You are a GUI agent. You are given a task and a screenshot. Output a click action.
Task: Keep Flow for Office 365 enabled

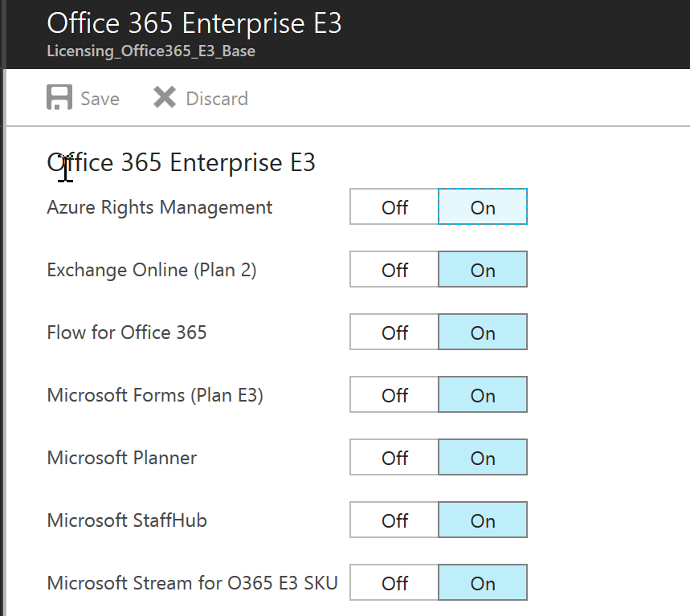482,332
